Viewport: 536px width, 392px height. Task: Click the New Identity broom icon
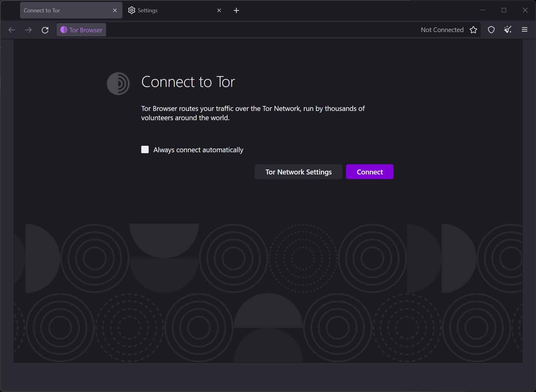coord(508,30)
